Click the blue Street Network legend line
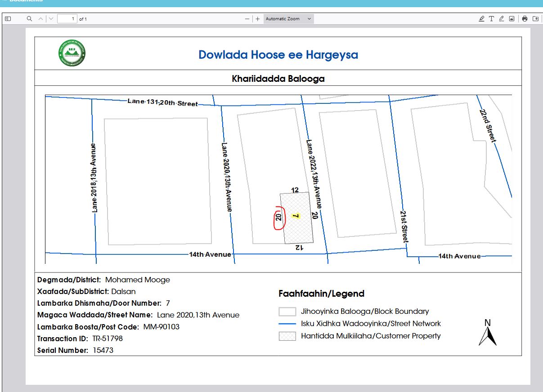 tap(287, 324)
